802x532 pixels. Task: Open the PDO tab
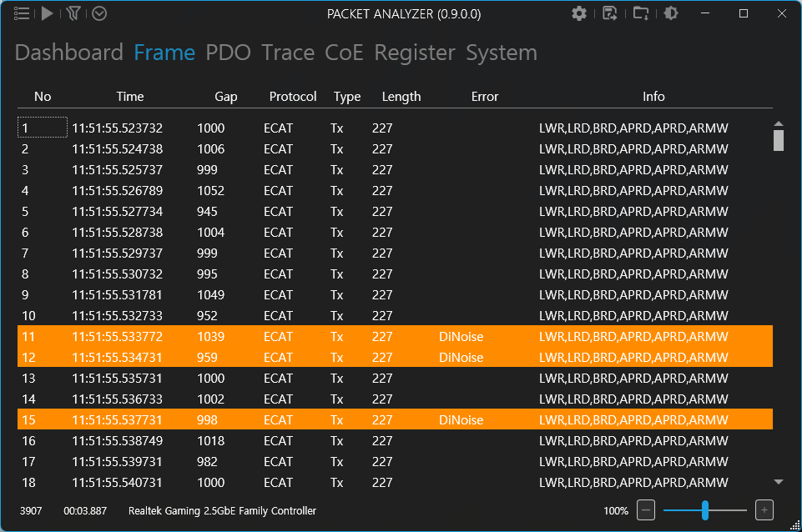coord(228,53)
